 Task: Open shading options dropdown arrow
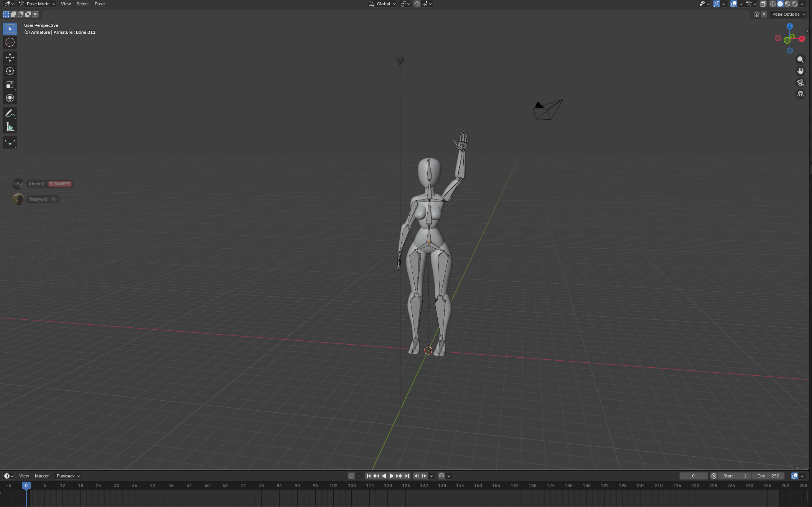[x=802, y=4]
